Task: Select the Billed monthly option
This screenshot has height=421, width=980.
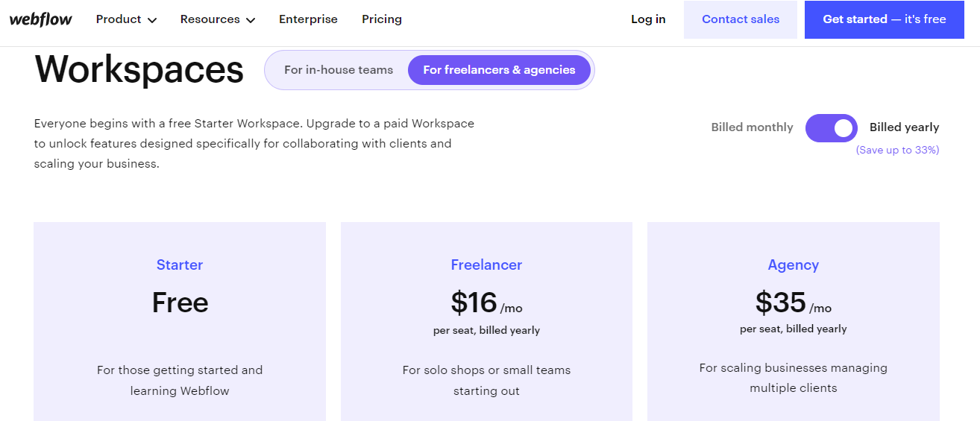Action: point(752,127)
